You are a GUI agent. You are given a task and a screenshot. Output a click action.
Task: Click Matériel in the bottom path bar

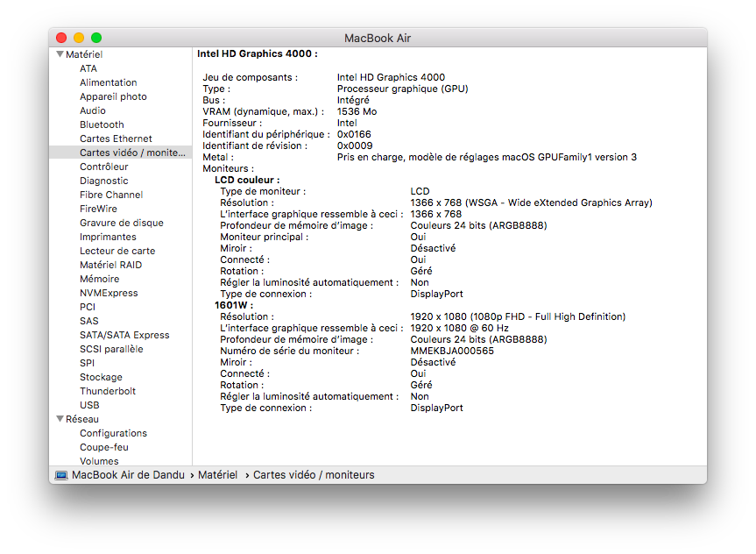point(217,475)
